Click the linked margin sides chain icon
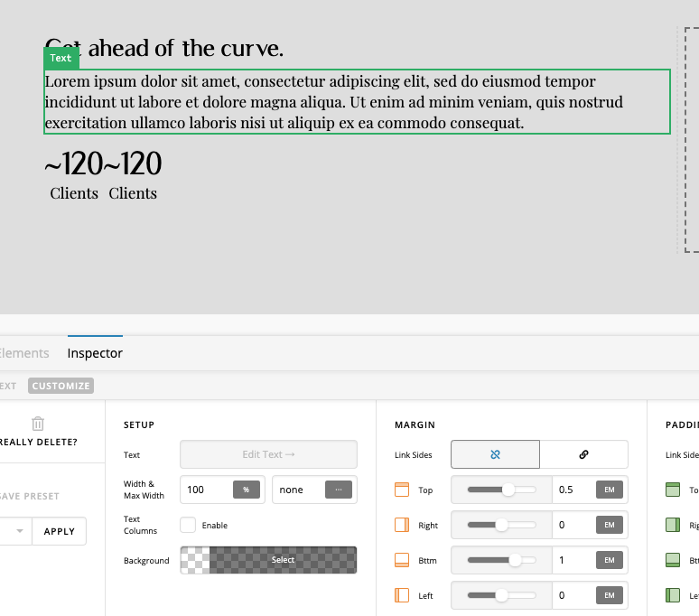The image size is (699, 616). pos(583,454)
